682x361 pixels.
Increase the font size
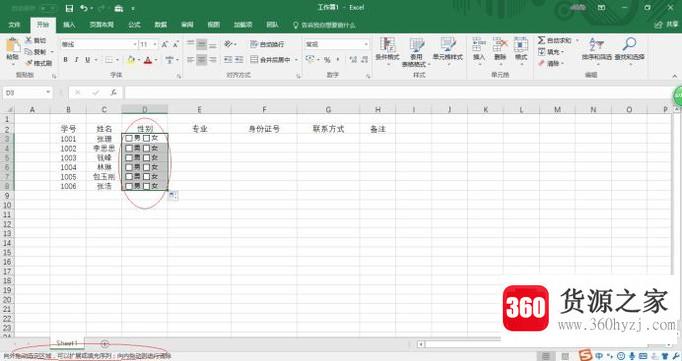(165, 44)
